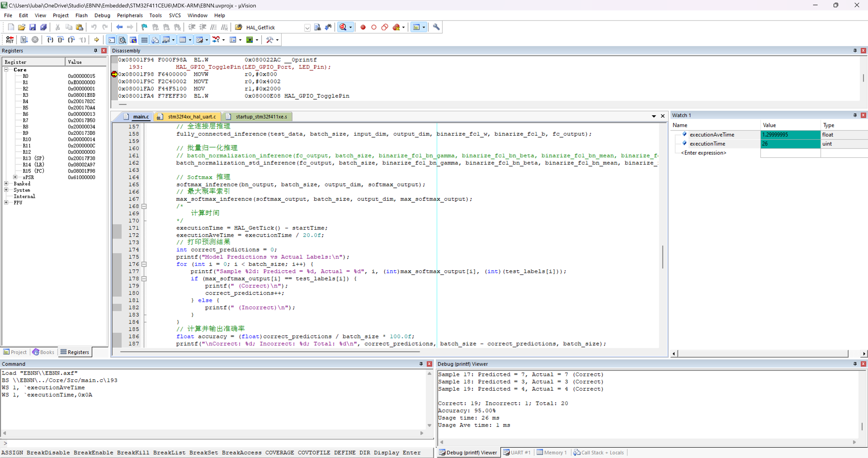Click the Step Out braces icon
This screenshot has height=458, width=868.
pyautogui.click(x=71, y=40)
